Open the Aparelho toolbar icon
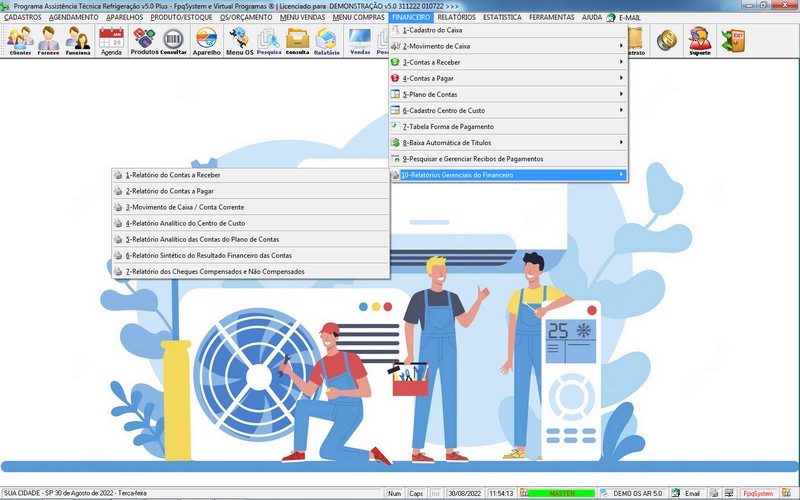 coord(206,41)
